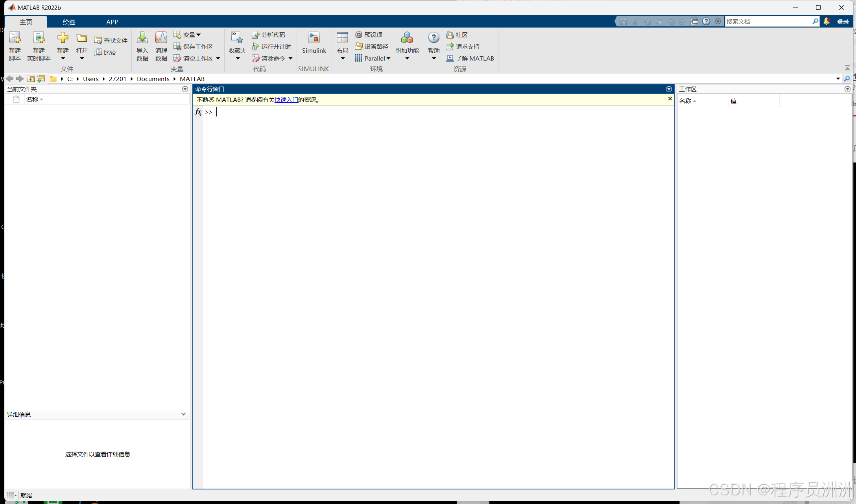Click Analyze Code (分析代码)
Viewport: 856px width, 504px height.
pyautogui.click(x=268, y=35)
